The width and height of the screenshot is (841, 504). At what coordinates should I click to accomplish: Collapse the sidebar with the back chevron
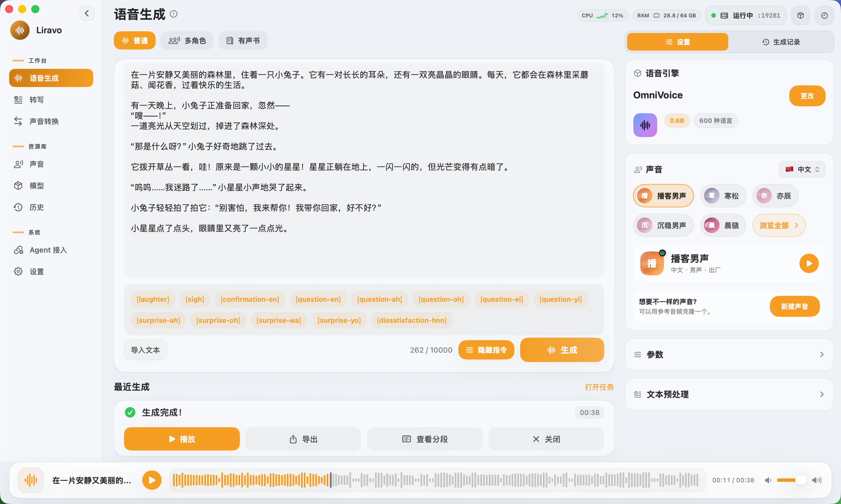point(87,14)
